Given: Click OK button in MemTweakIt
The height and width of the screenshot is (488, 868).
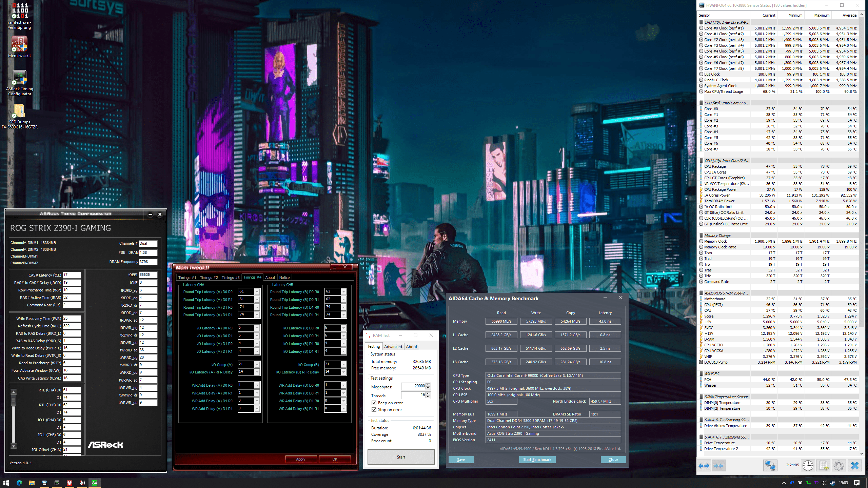Looking at the screenshot, I should [335, 459].
